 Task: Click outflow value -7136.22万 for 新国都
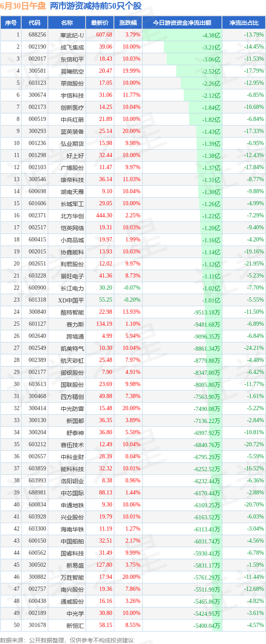(207, 421)
